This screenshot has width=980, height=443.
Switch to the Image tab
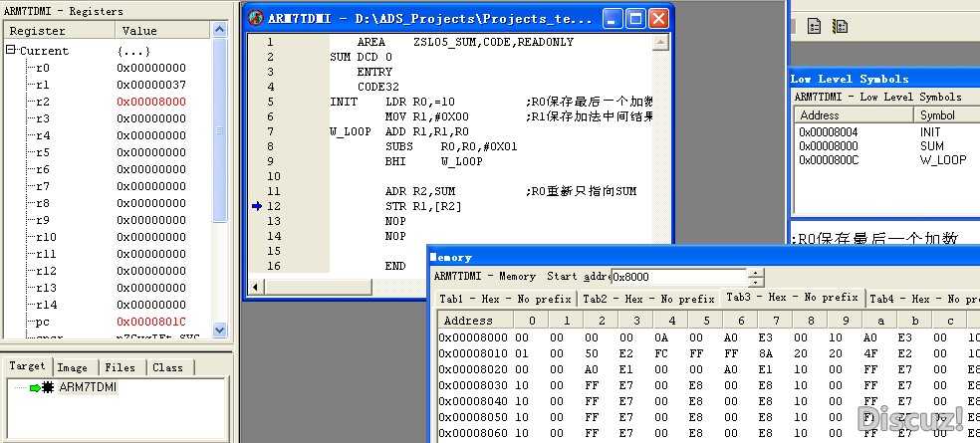(x=72, y=367)
